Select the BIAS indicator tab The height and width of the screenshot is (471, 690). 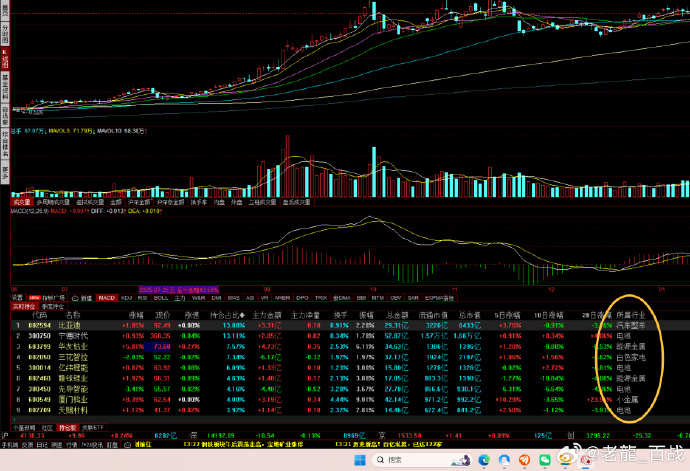pos(234,298)
